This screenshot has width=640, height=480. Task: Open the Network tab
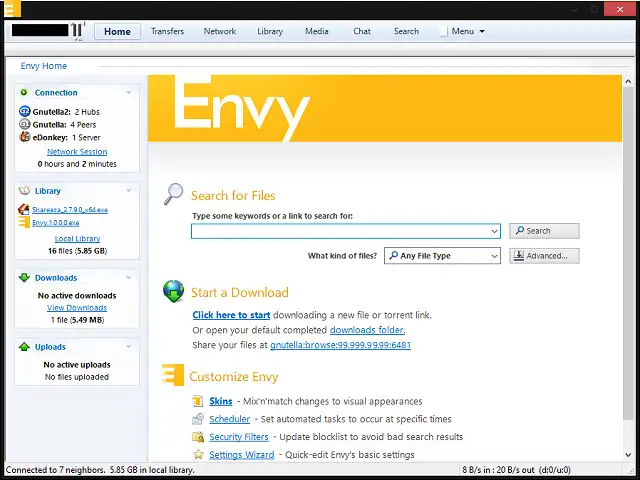pyautogui.click(x=220, y=31)
